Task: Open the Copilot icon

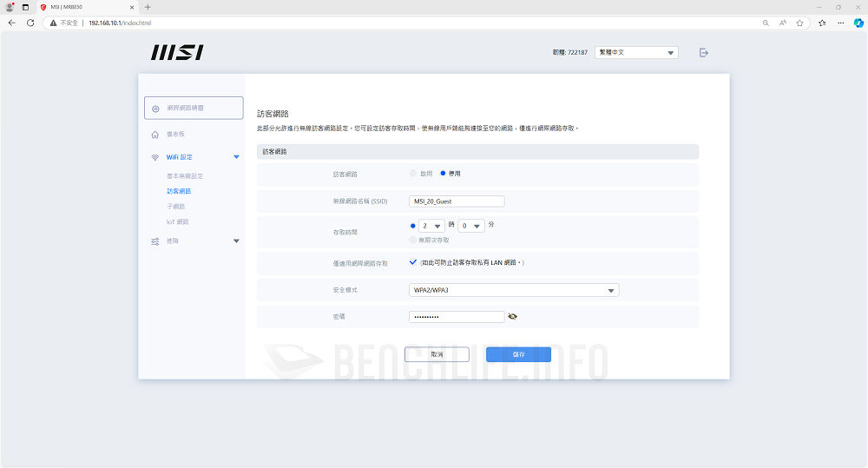Action: pos(858,23)
